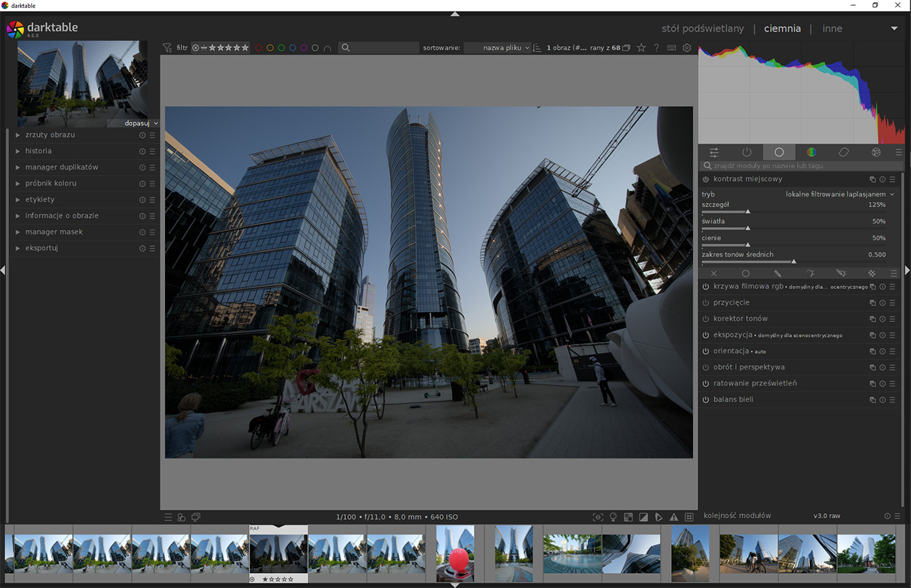Toggle gamut check warning triangle
Viewport: 911px width, 588px height.
[673, 517]
